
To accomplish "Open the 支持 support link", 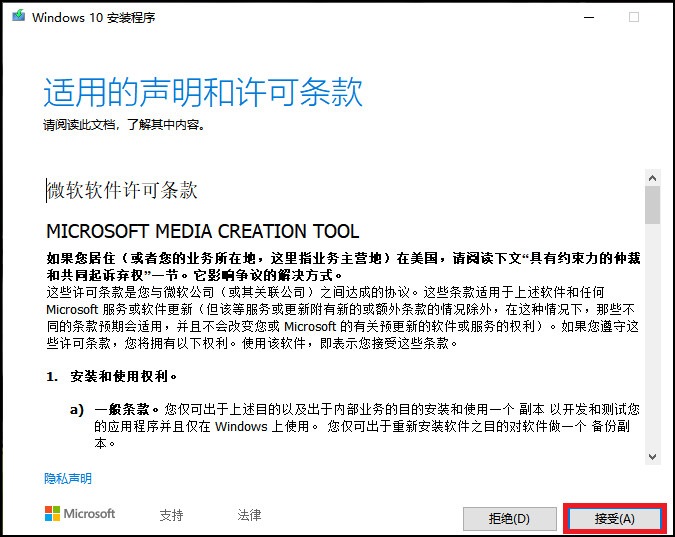I will [x=171, y=515].
